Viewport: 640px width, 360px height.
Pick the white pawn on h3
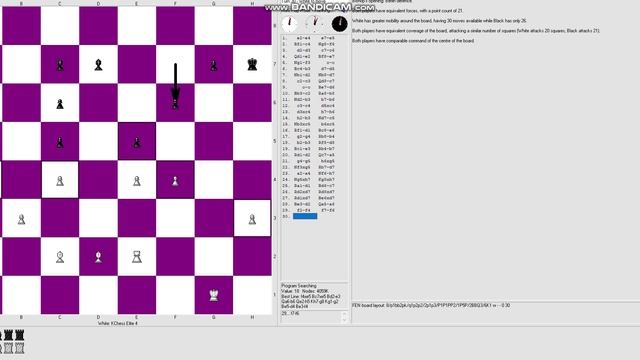point(252,220)
